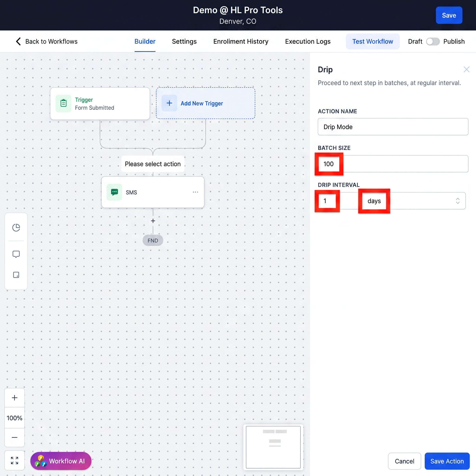Screen dimensions: 476x476
Task: Open the SMS action three-dots menu
Action: coord(195,192)
